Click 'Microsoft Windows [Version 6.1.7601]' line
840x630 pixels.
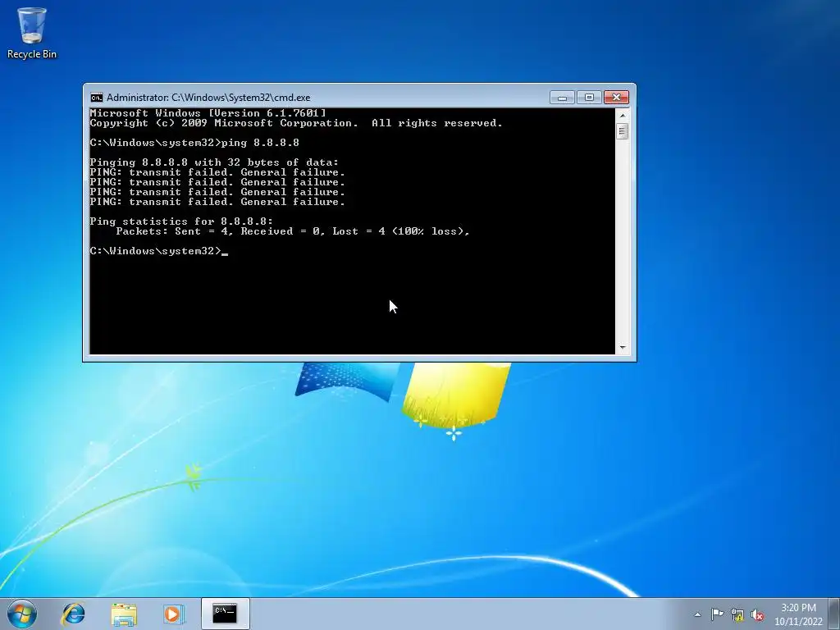coord(208,113)
